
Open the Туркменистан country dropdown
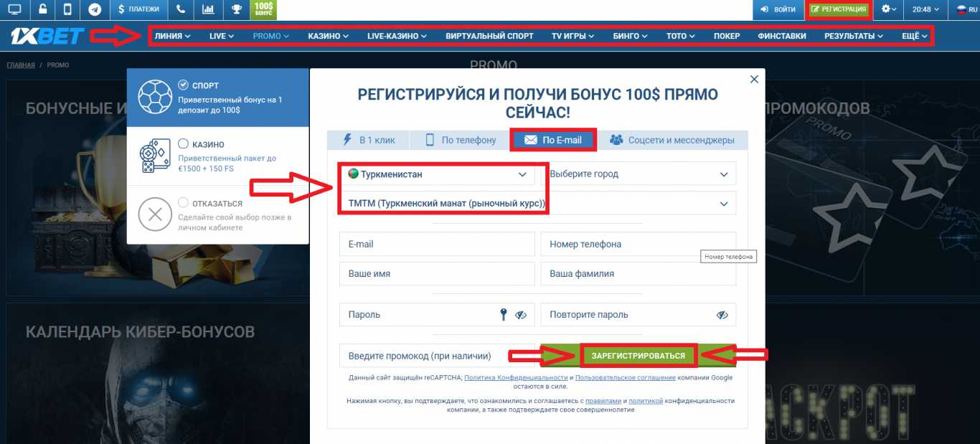(436, 173)
